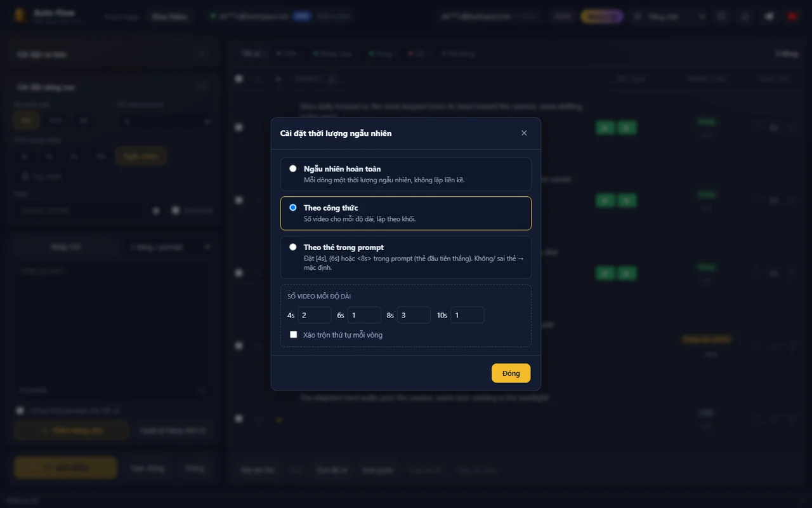Viewport: 812px width, 508px height.
Task: Focus the 4s video count field
Action: tap(315, 315)
